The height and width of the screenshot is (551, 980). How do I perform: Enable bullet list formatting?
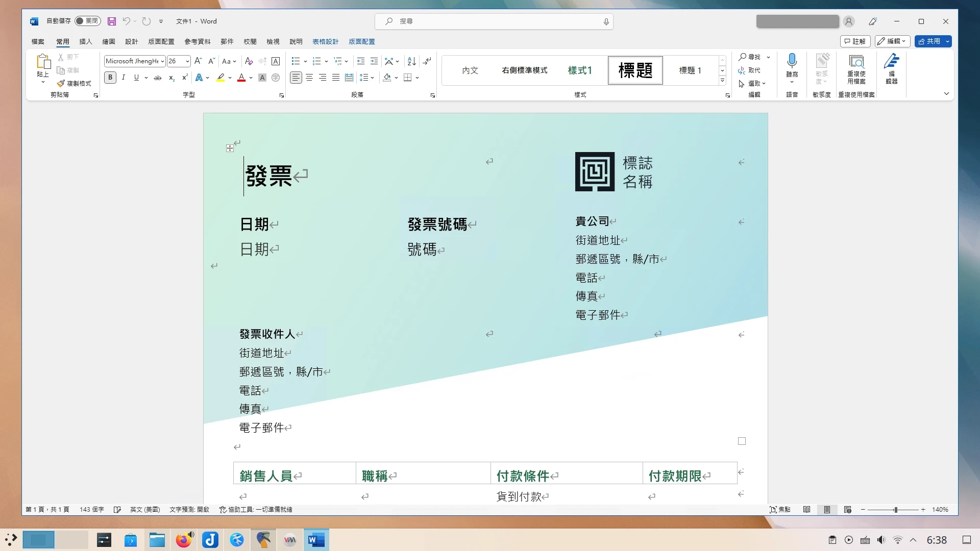[x=295, y=61]
